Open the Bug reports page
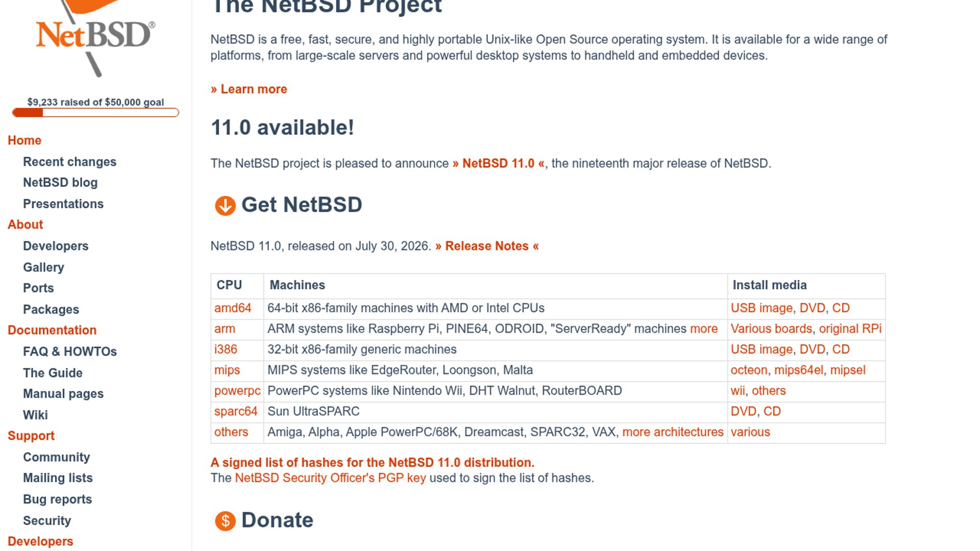Viewport: 980px width, 551px height. pos(57,499)
